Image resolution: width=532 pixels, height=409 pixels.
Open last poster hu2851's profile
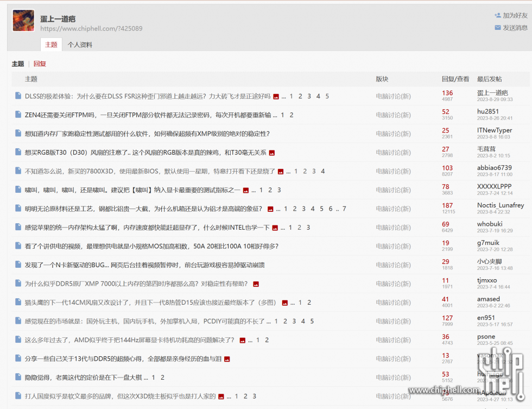488,112
